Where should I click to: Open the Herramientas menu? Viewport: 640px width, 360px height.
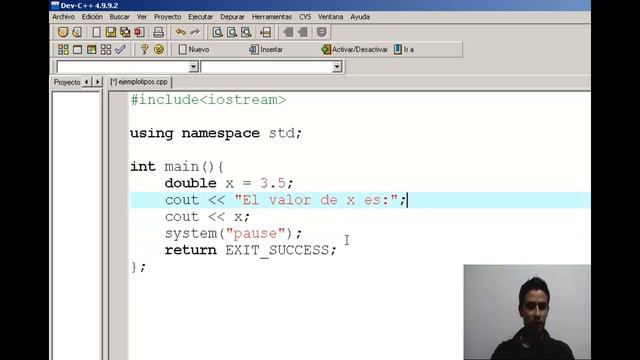(x=271, y=17)
